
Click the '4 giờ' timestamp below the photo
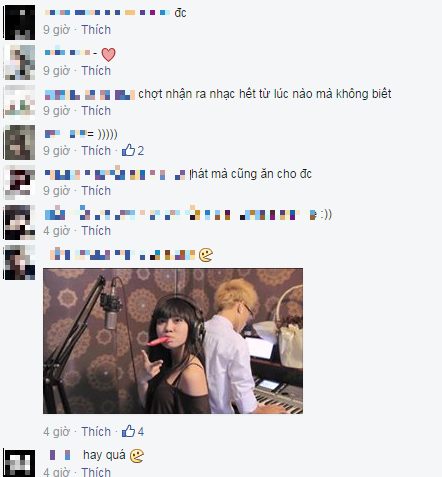(x=57, y=432)
